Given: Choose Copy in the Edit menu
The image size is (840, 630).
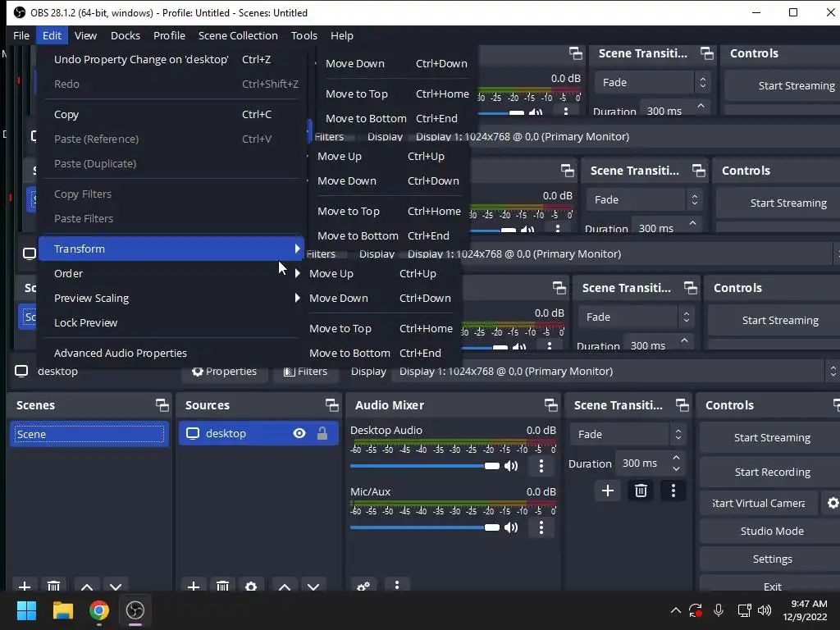Looking at the screenshot, I should [171, 114].
